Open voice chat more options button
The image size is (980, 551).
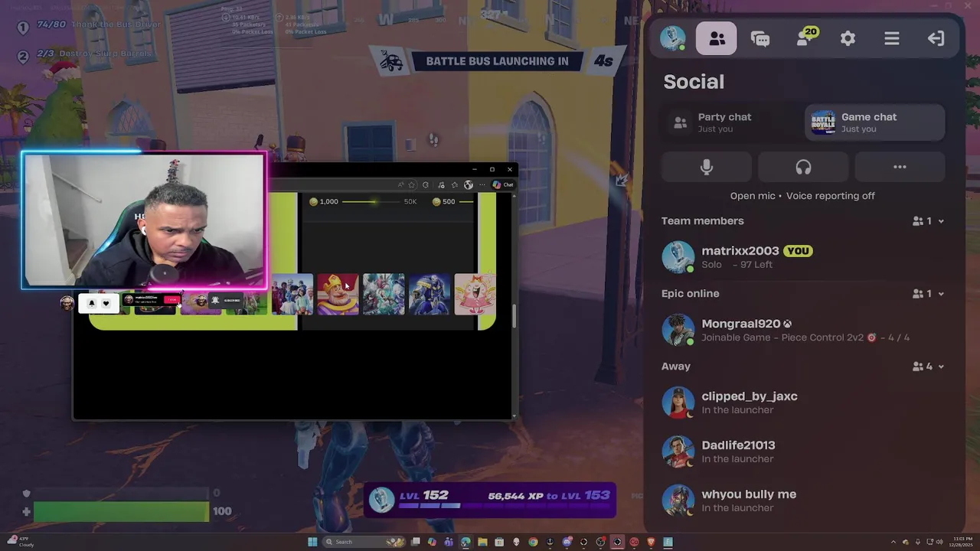click(900, 167)
